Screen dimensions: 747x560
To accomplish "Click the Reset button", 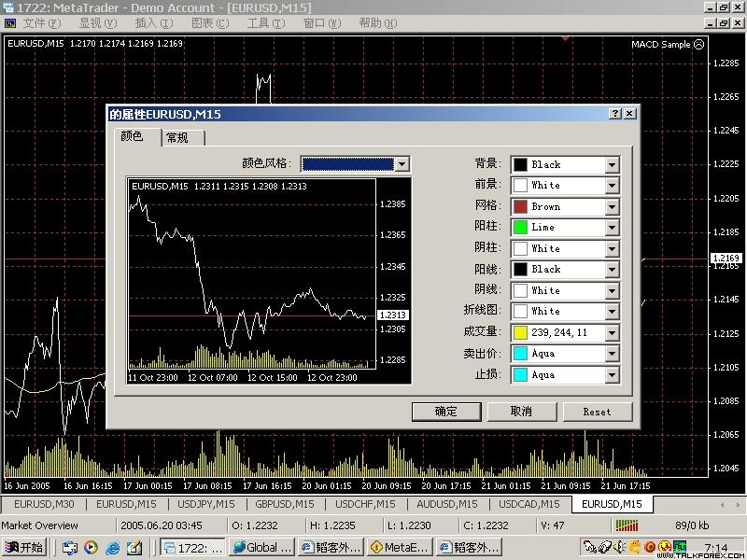I will point(598,412).
